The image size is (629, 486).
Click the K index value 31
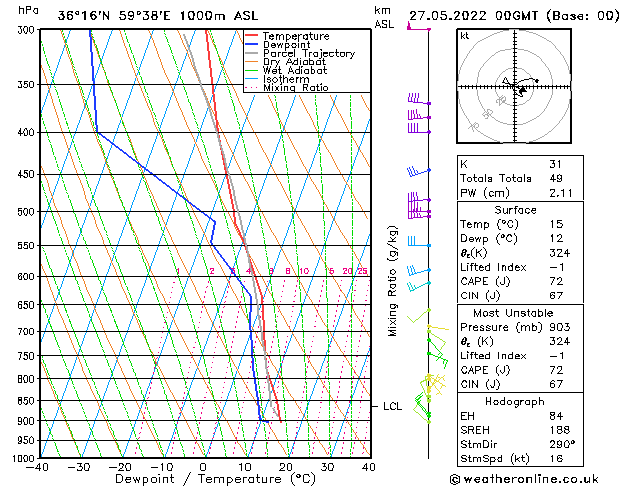point(556,164)
